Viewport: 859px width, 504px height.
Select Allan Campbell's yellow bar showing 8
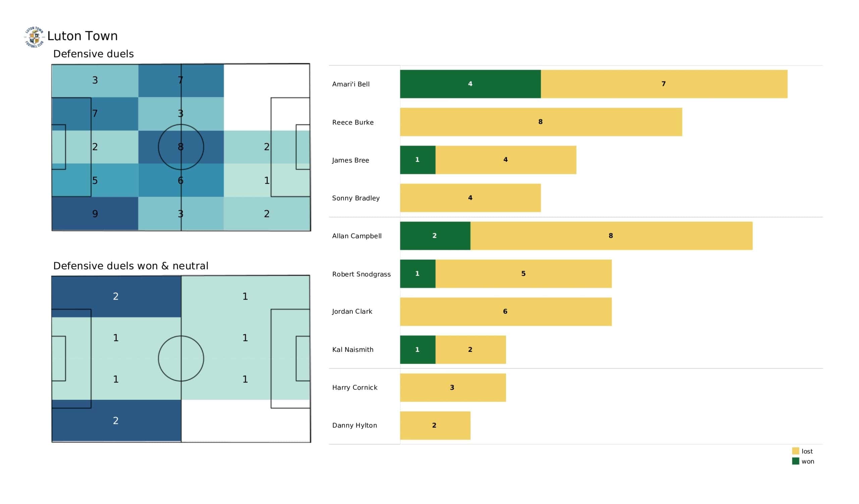click(x=611, y=236)
